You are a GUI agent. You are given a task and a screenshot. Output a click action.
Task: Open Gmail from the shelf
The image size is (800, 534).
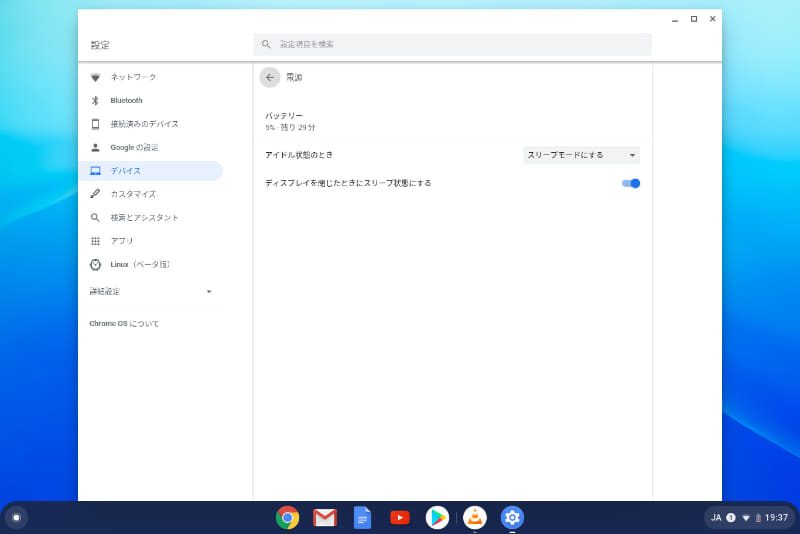click(x=325, y=518)
